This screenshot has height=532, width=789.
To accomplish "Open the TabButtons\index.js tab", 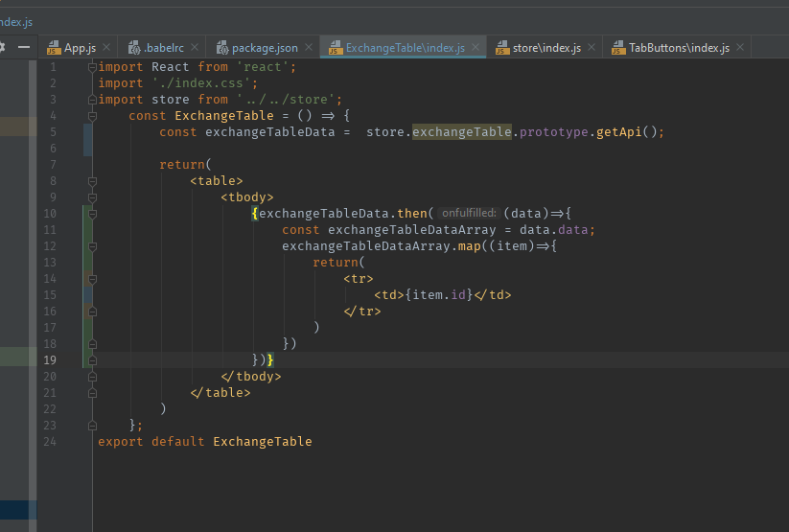I will click(678, 48).
